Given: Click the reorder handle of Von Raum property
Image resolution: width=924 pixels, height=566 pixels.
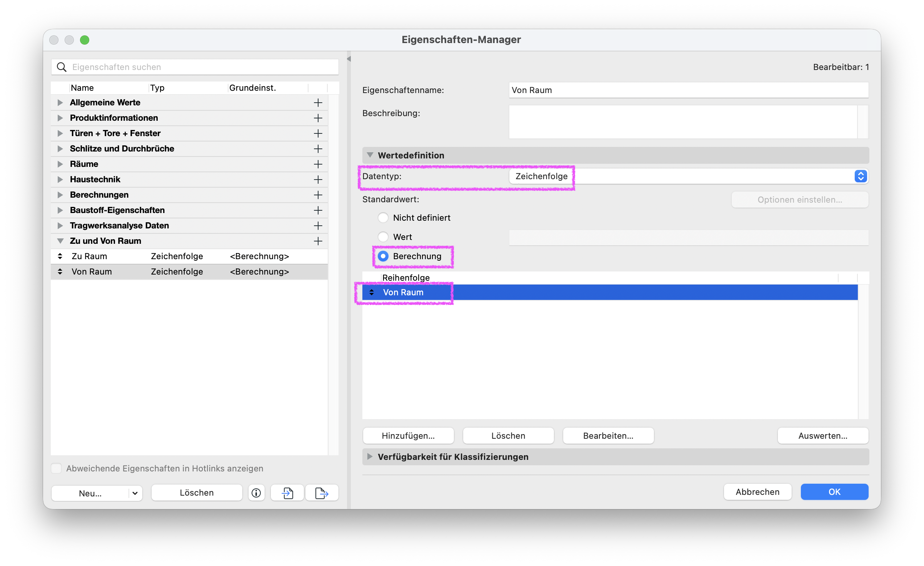Looking at the screenshot, I should pyautogui.click(x=60, y=271).
